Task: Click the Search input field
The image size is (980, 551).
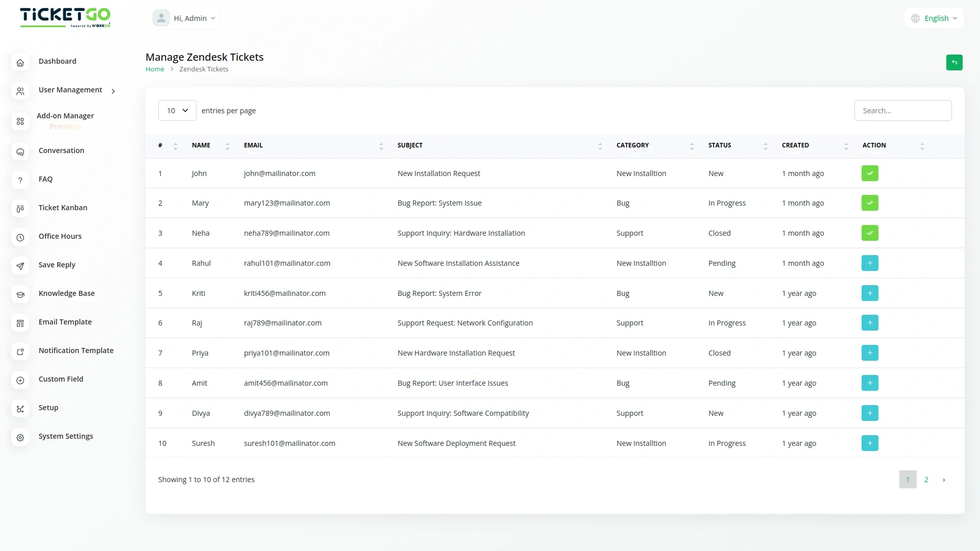Action: point(902,111)
